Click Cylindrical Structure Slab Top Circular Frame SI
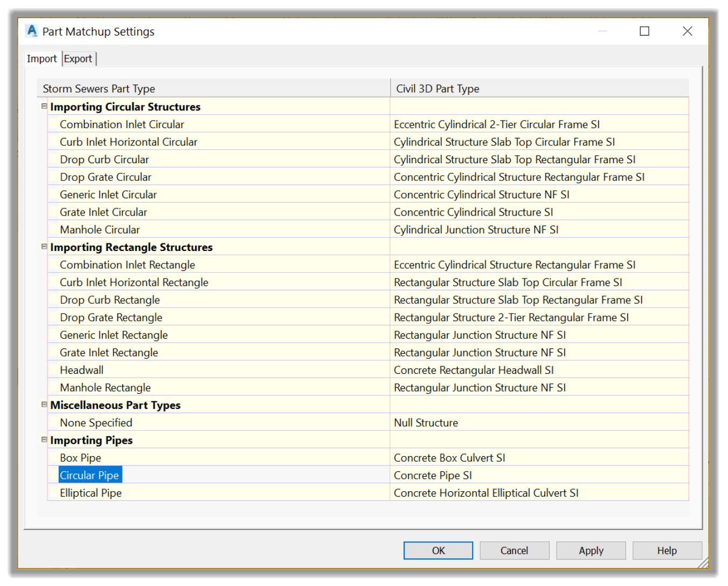This screenshot has width=728, height=586. 539,142
